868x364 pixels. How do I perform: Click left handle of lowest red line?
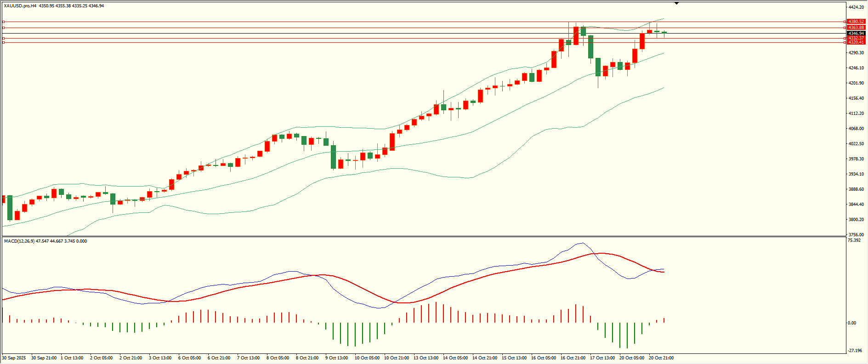tap(4, 42)
